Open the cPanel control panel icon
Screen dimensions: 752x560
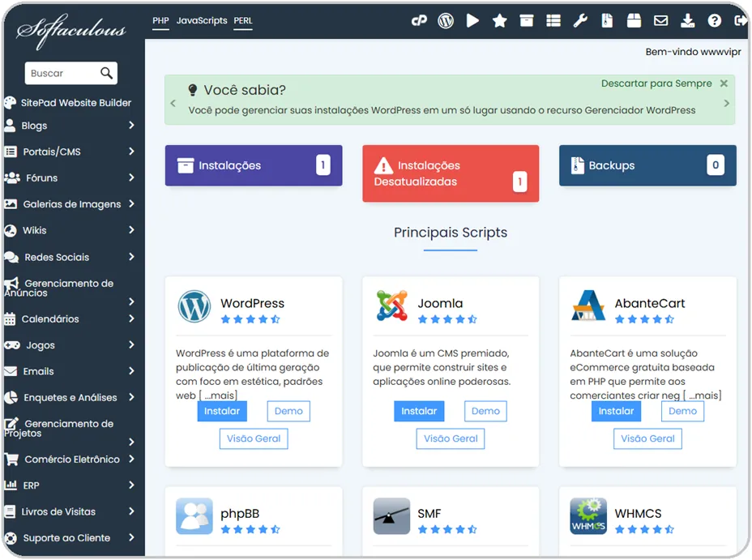[x=419, y=21]
